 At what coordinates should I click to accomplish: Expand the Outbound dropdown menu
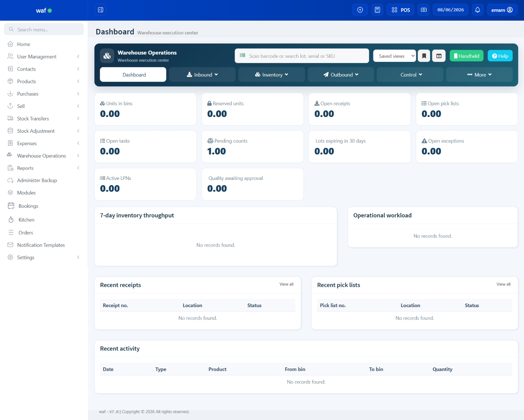tap(341, 75)
